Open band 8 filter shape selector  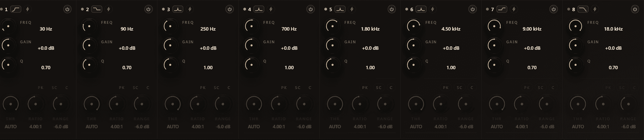(x=583, y=9)
